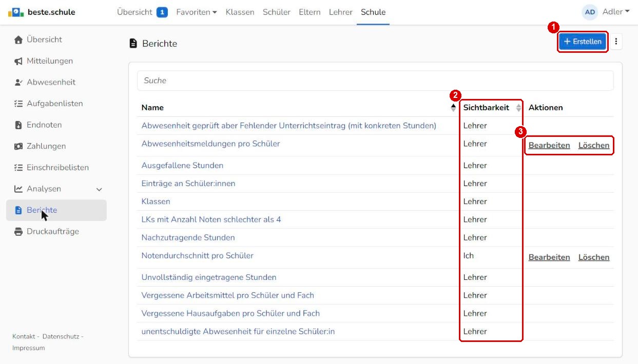Click the 'Ich' visibility cell
The width and height of the screenshot is (638, 364).
(x=469, y=255)
